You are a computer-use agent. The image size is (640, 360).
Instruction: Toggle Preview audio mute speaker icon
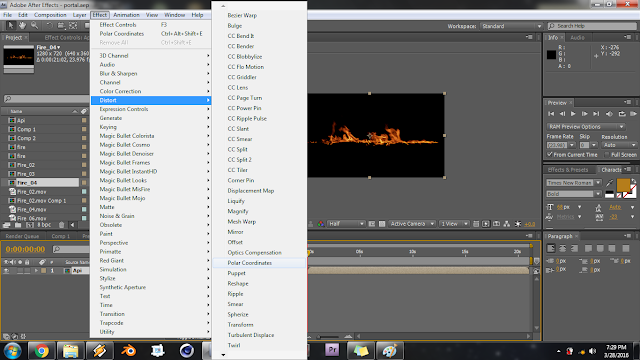click(x=609, y=114)
